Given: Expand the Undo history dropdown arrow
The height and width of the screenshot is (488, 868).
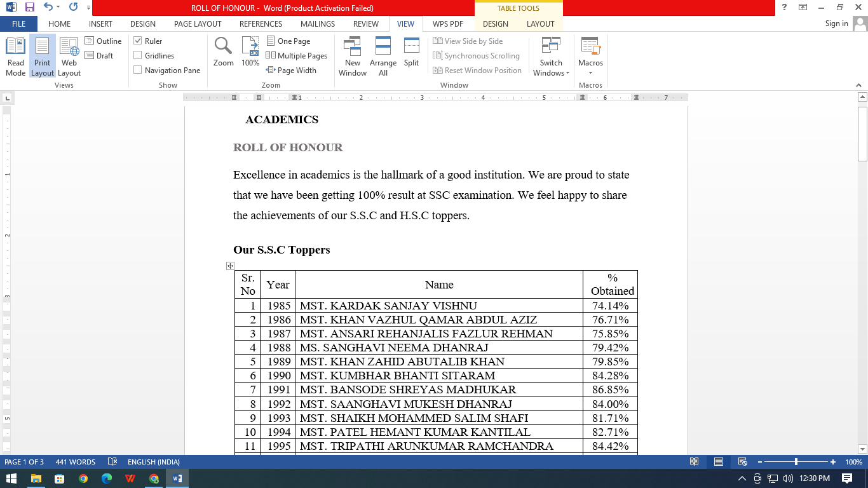Looking at the screenshot, I should (x=58, y=8).
